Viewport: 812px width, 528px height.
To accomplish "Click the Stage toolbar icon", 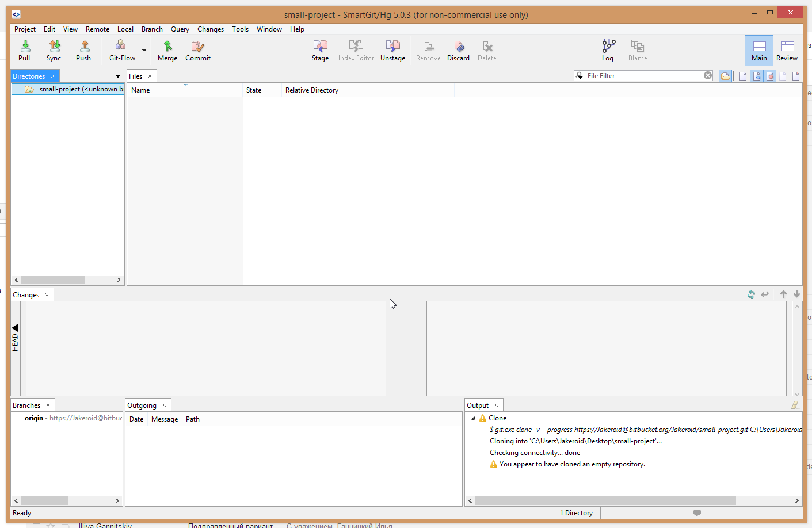I will pos(321,50).
